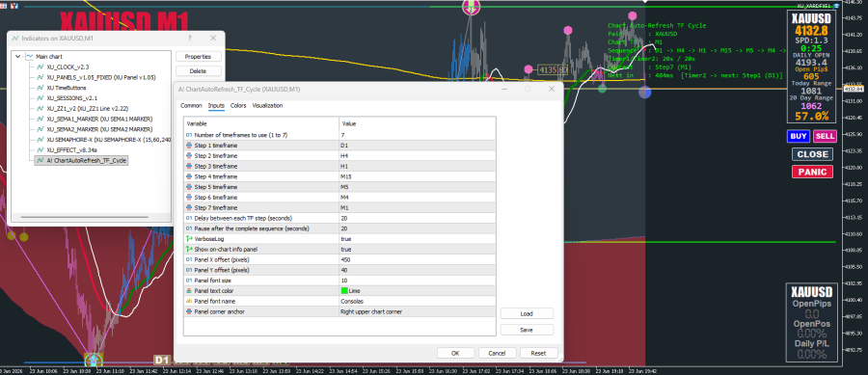Edit the Panel Y offset value 40

(x=418, y=270)
